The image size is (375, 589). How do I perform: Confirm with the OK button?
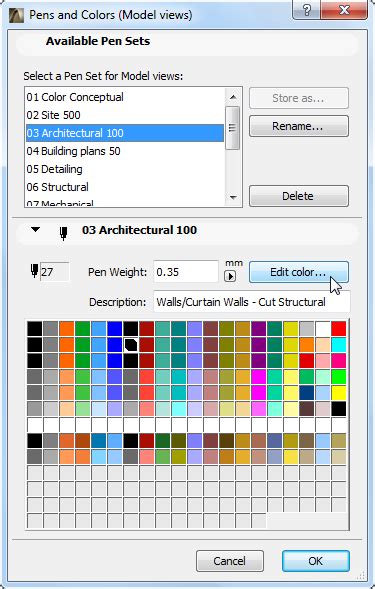pyautogui.click(x=316, y=561)
